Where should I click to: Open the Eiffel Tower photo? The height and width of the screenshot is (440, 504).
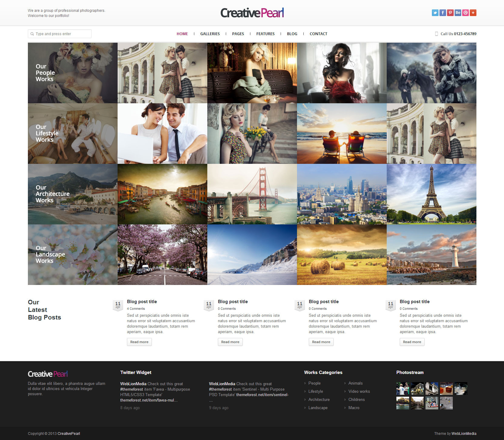[431, 194]
